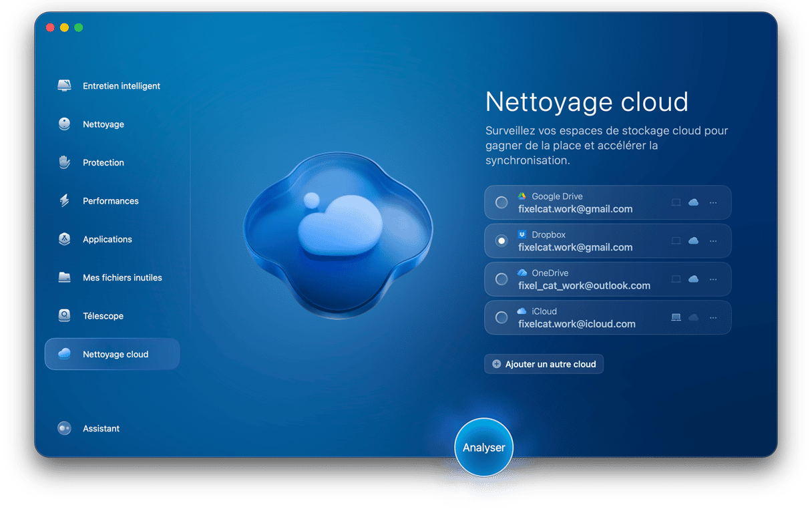Select the Performances lightning bolt icon

[64, 201]
